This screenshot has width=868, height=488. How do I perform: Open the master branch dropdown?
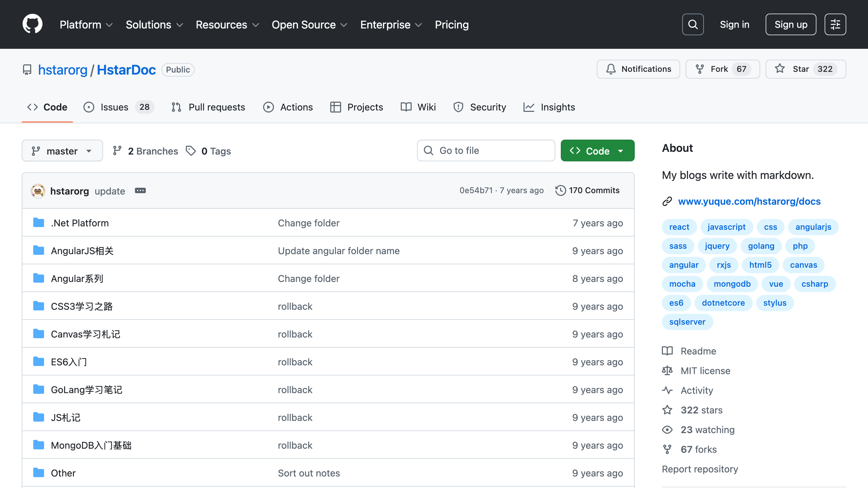62,151
